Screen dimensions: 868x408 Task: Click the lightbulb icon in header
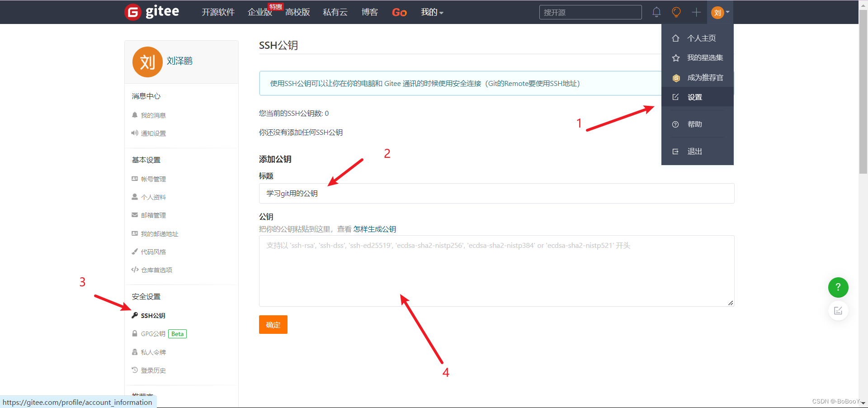pyautogui.click(x=676, y=12)
